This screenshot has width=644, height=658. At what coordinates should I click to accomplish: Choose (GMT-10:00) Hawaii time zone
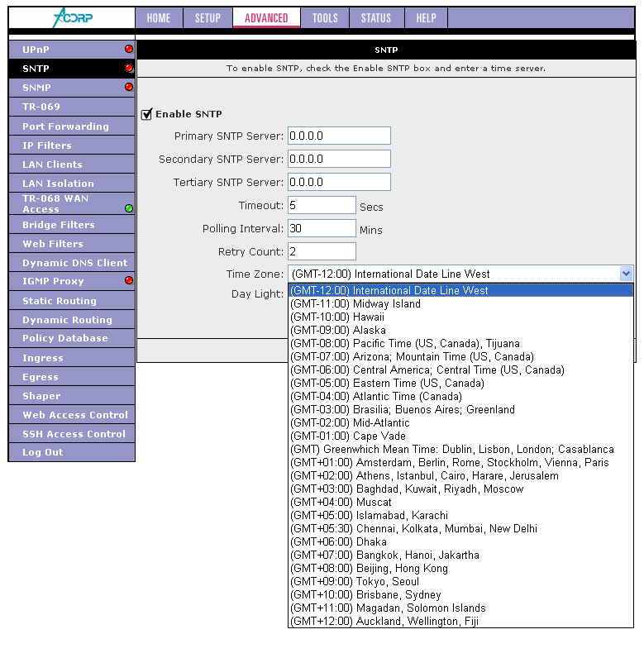[460, 317]
